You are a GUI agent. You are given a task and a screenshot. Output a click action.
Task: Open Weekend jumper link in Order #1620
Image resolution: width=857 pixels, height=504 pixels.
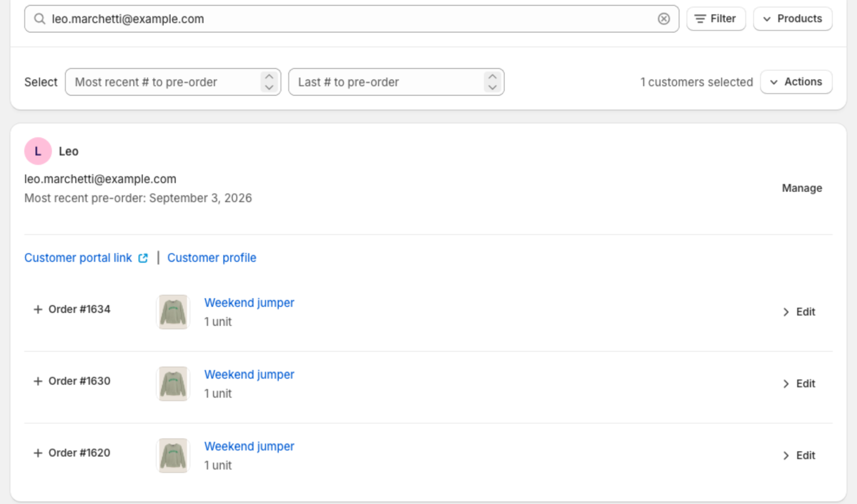pyautogui.click(x=249, y=447)
